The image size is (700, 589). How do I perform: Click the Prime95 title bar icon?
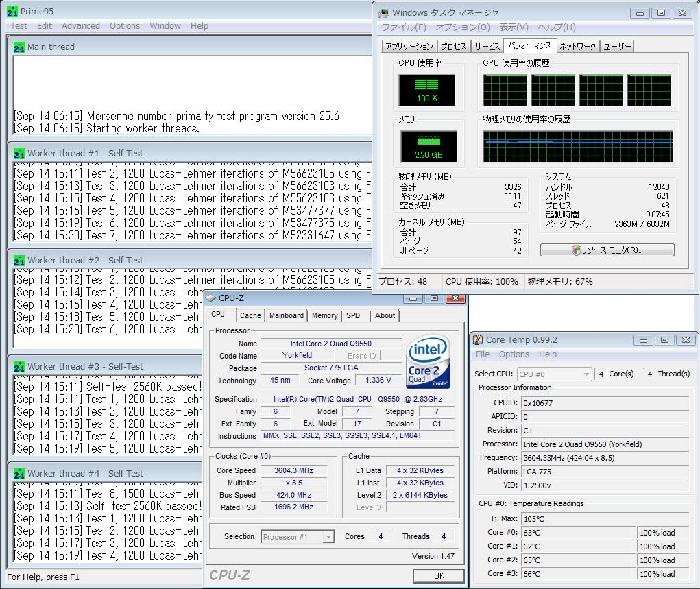click(x=12, y=11)
